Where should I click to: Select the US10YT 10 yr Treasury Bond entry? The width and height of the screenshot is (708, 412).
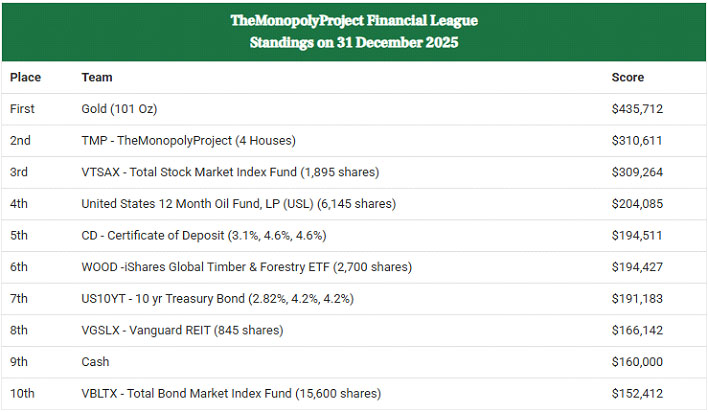[217, 299]
